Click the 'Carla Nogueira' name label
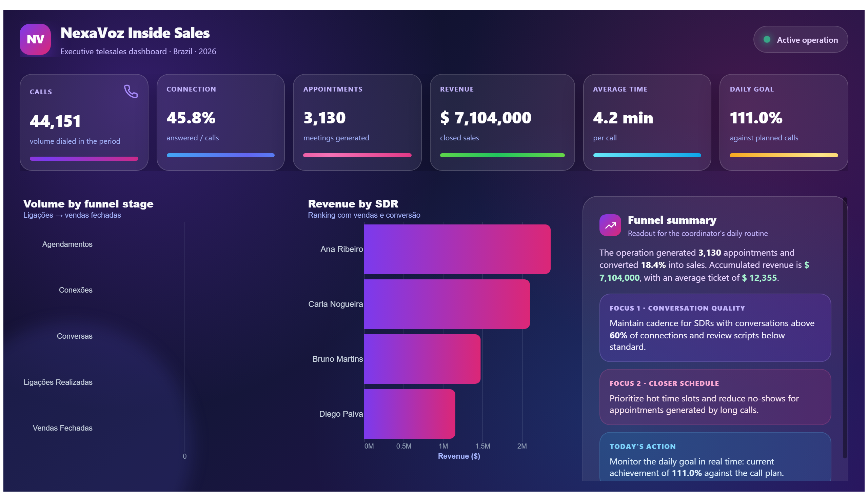 [x=336, y=304]
